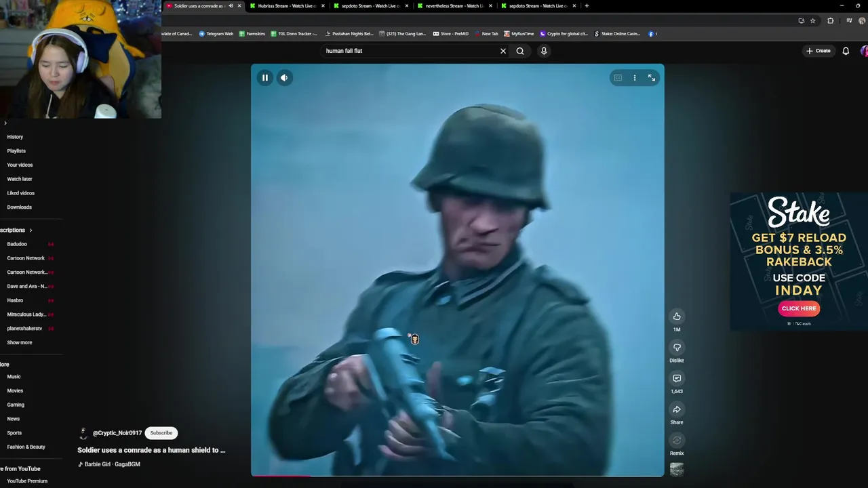Open YouTube notifications bell
The image size is (868, 488).
coord(846,51)
